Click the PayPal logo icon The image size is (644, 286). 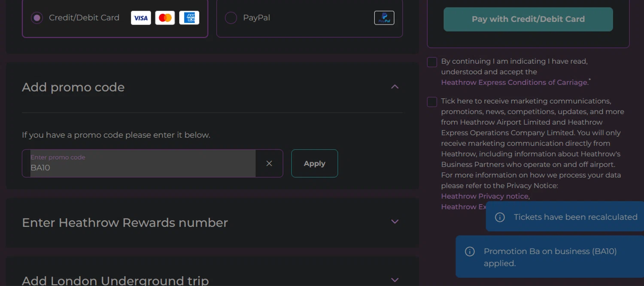[x=384, y=18]
